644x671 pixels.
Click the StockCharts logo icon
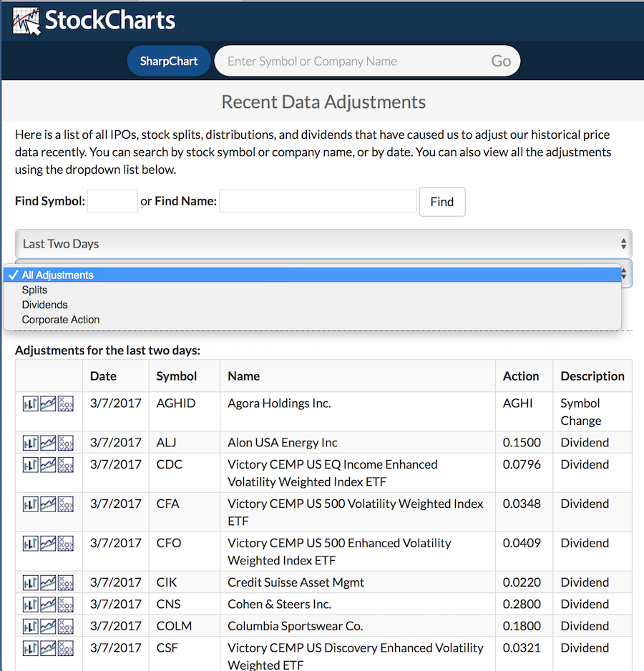[x=26, y=21]
